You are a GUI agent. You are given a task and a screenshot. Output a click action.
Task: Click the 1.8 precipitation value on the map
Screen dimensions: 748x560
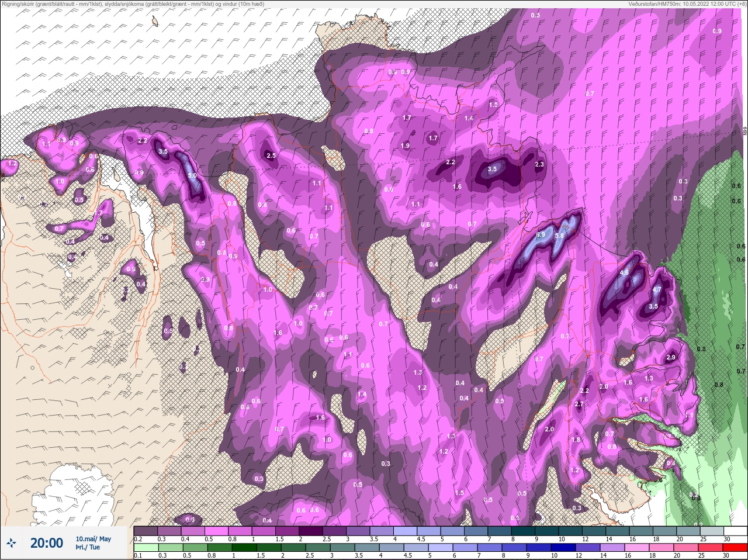[x=576, y=440]
